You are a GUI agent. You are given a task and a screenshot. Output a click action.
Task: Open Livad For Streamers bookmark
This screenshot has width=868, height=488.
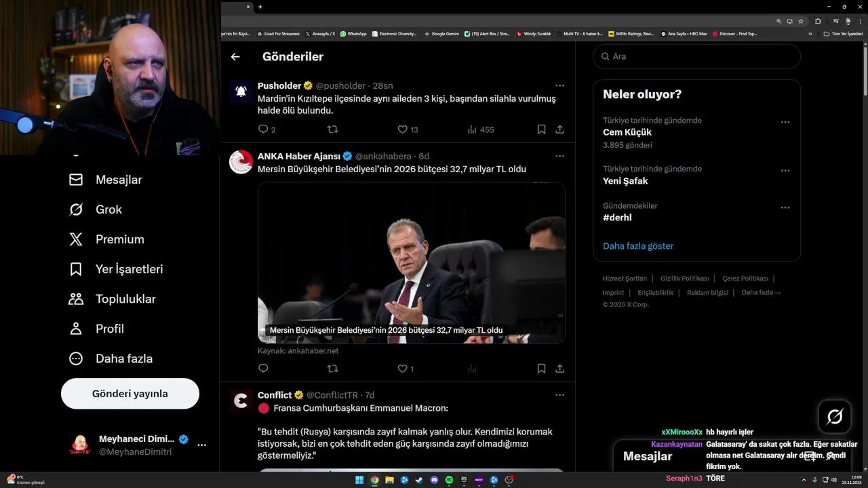pyautogui.click(x=278, y=33)
